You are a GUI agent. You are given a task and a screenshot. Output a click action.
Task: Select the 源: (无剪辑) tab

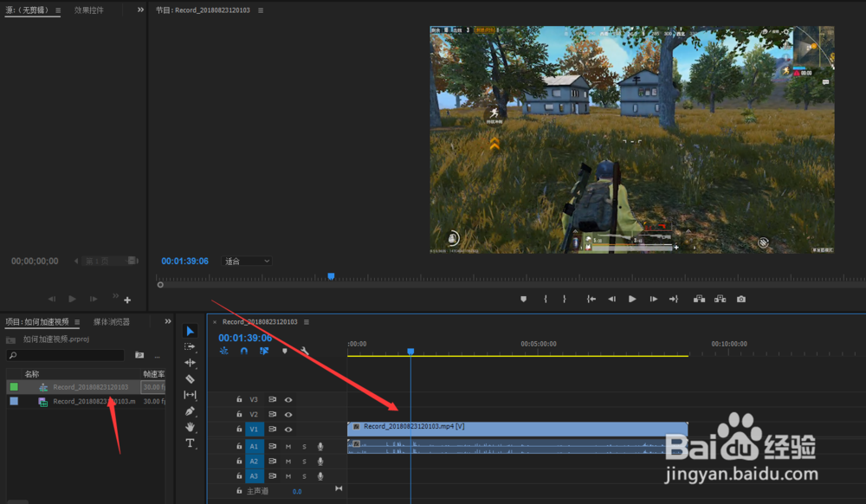[28, 10]
